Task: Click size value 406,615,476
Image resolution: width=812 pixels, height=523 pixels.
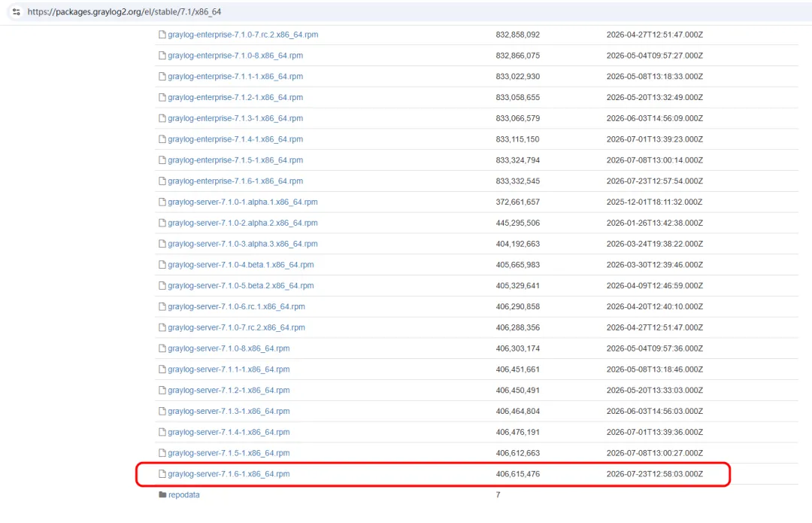Action: [518, 474]
